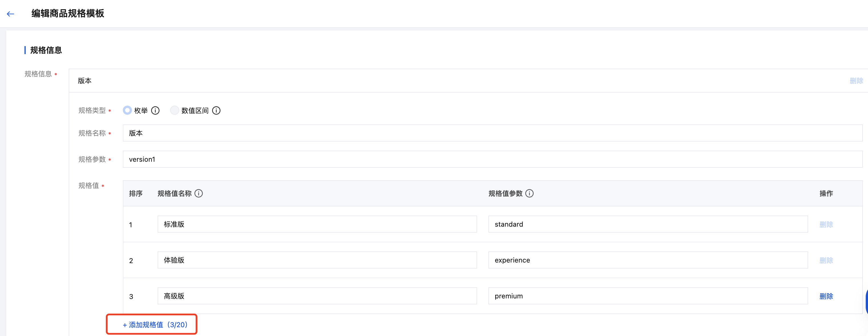Click the 高级版 name input

click(x=317, y=296)
